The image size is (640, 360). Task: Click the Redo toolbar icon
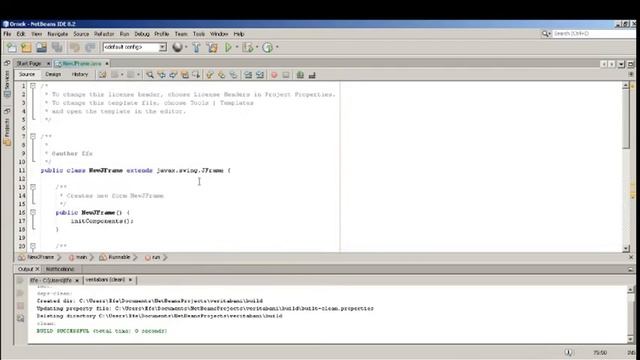point(90,47)
